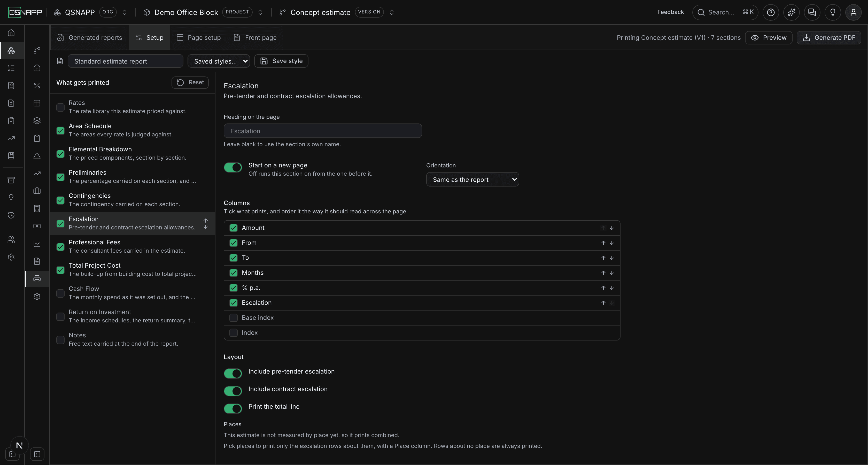Open the plus-minus document icon in main rail
The width and height of the screenshot is (868, 465).
coord(11,103)
